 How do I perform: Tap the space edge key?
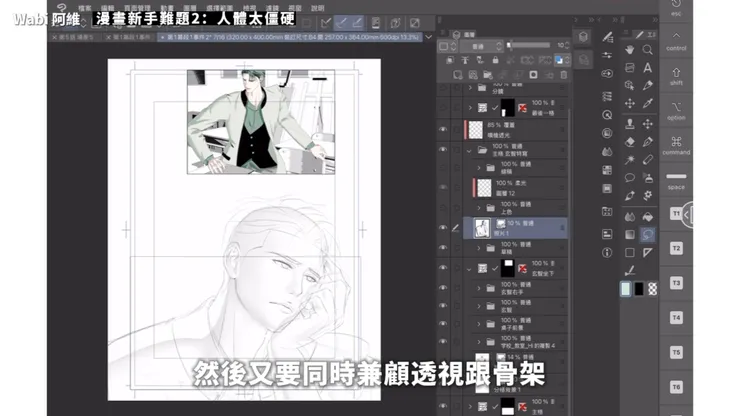676,181
